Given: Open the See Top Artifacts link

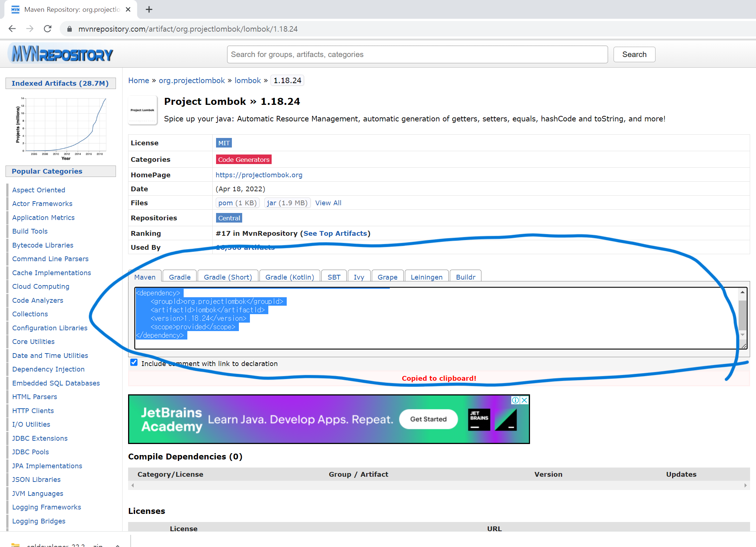Looking at the screenshot, I should click(335, 233).
